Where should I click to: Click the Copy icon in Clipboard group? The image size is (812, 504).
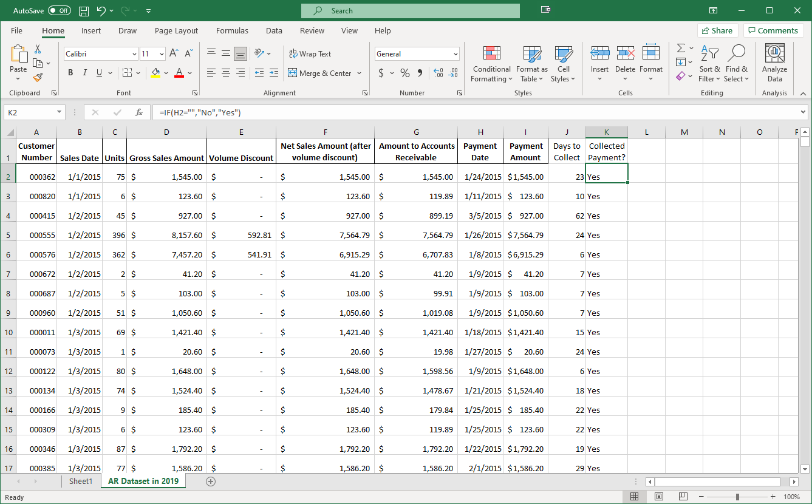[38, 63]
